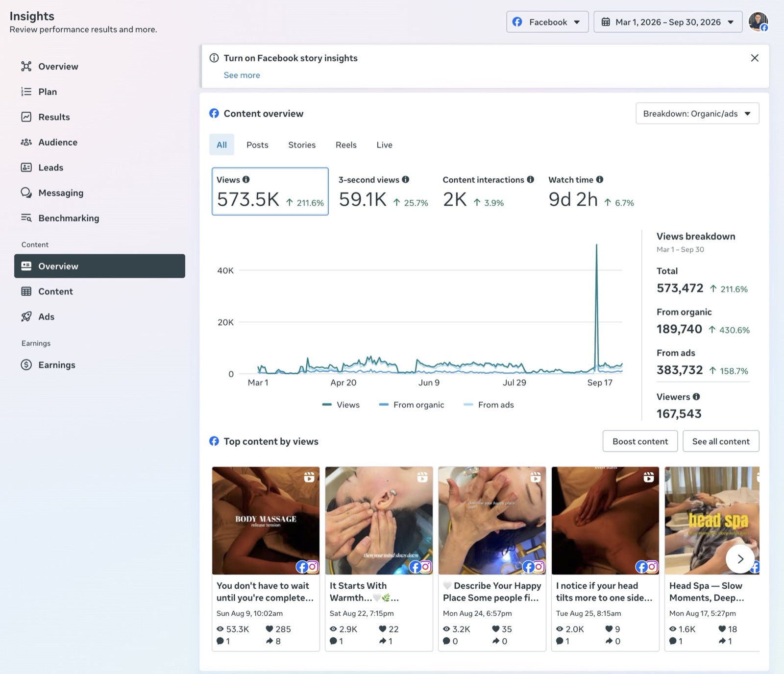
Task: Select the Content item under Content section
Action: tap(47, 291)
